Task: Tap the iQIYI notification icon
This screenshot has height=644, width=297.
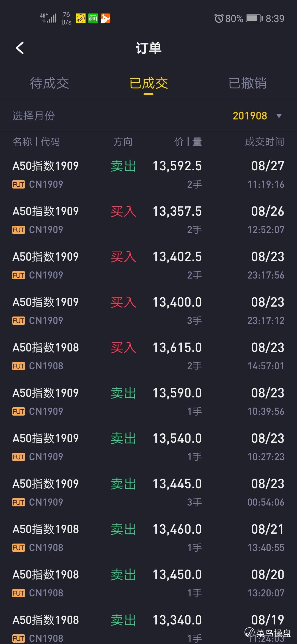Action: click(x=93, y=18)
